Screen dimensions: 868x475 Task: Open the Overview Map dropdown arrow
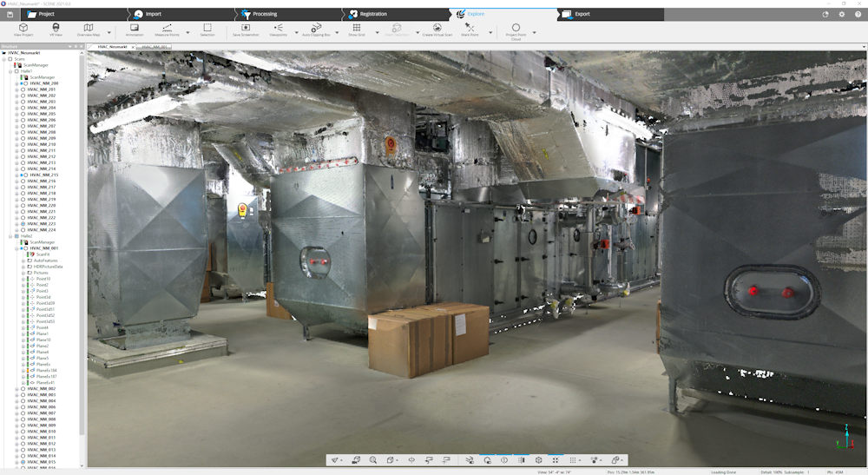click(x=109, y=32)
